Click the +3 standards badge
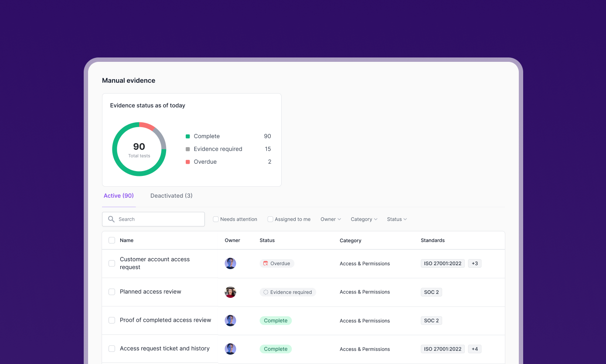 point(475,263)
